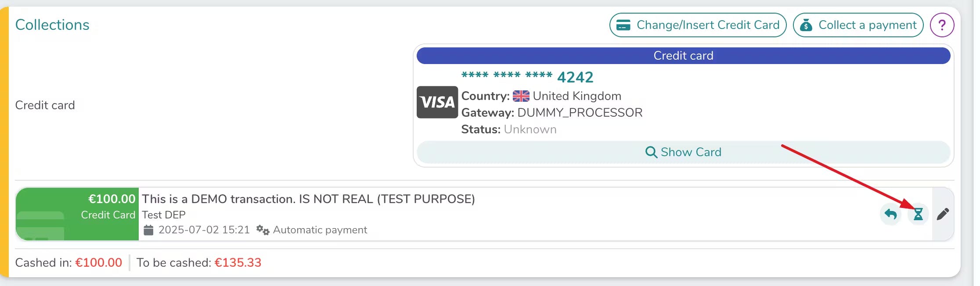Click the hourglass icon on the transaction

[918, 214]
